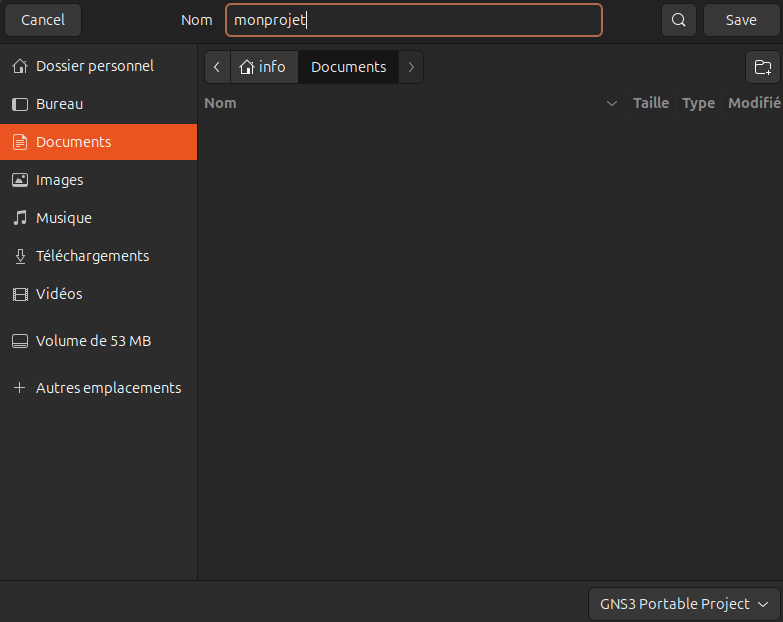Click the Volume de 53 MB drive icon
This screenshot has width=783, height=622.
click(19, 341)
